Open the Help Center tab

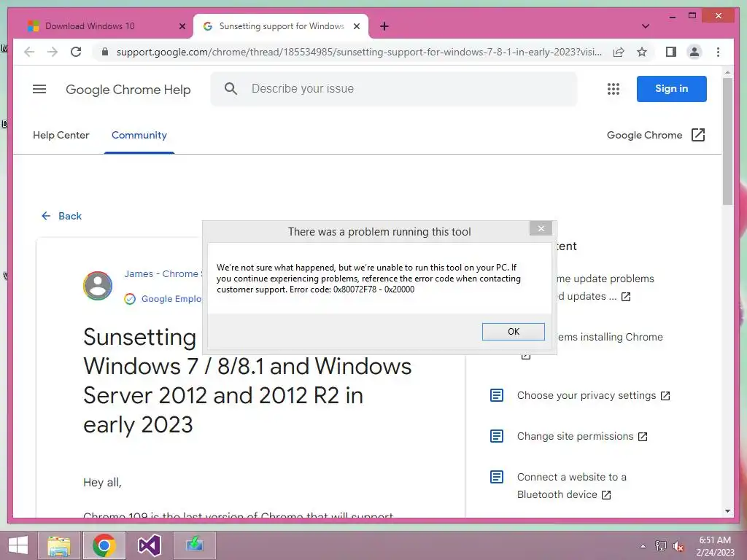pos(61,135)
